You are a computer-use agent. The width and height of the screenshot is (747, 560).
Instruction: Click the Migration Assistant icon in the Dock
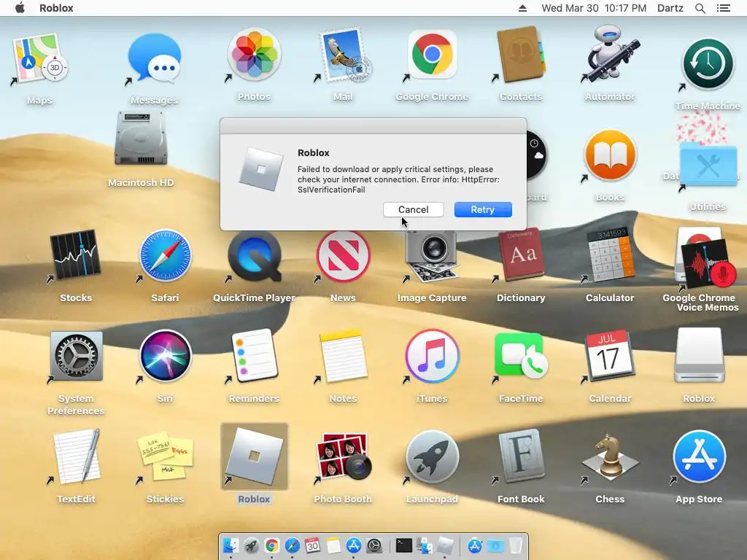[425, 545]
